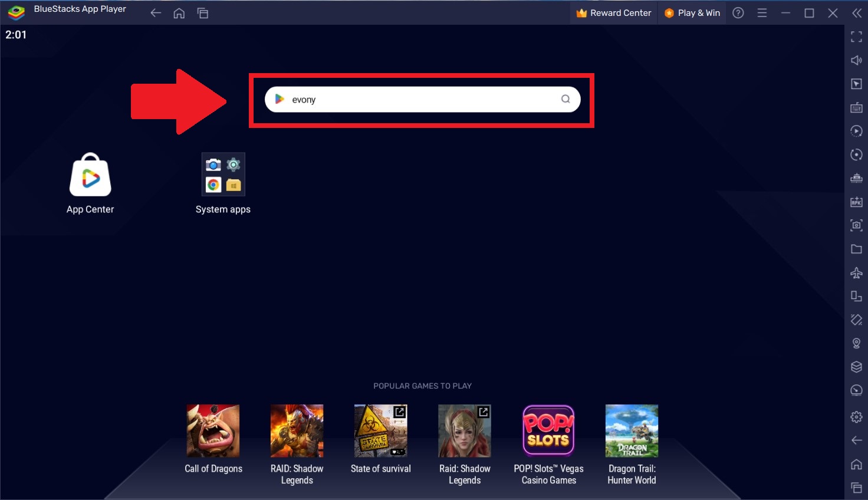Open the multi-instance manager layers icon

pos(856,367)
